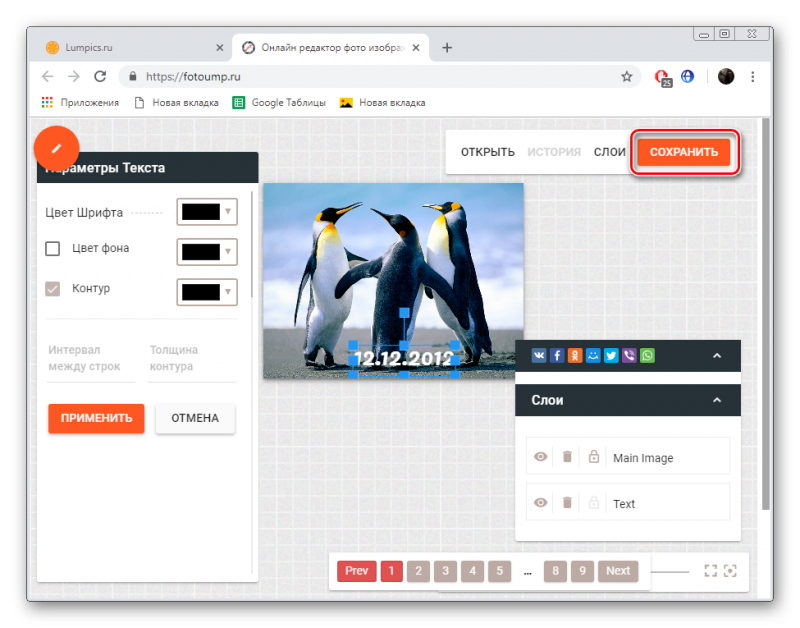Click Интервал между строк input field
Viewport: 800px width, 628px height.
point(91,361)
